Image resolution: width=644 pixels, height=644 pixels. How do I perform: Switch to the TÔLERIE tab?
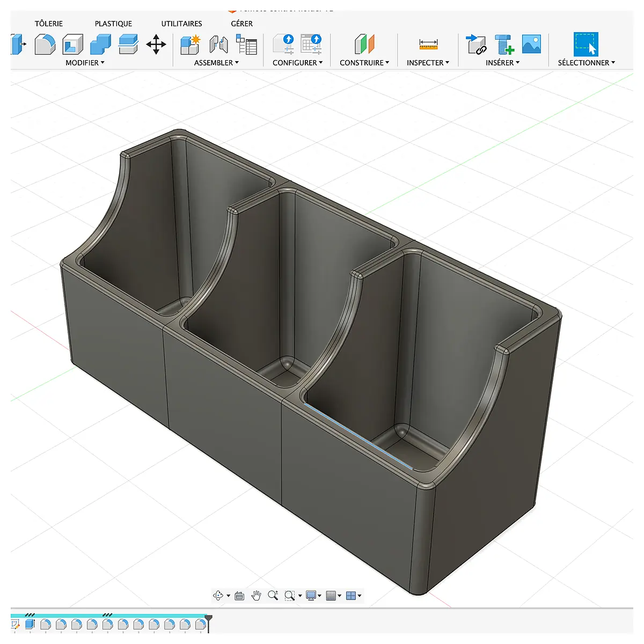(x=49, y=24)
